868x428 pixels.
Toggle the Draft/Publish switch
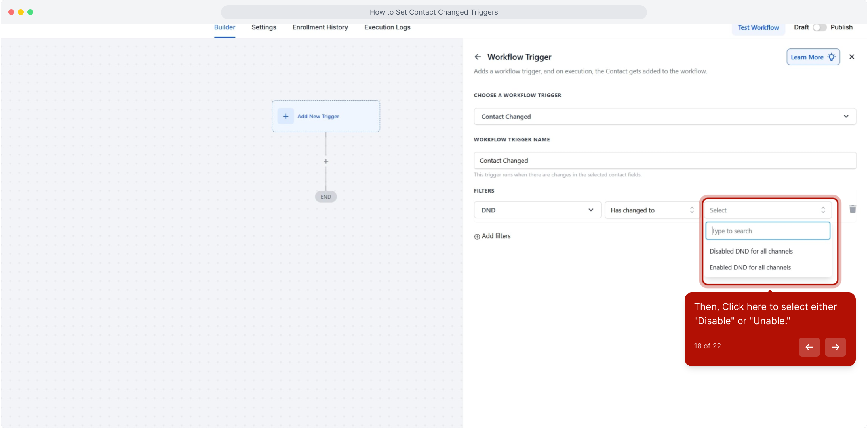pyautogui.click(x=819, y=27)
